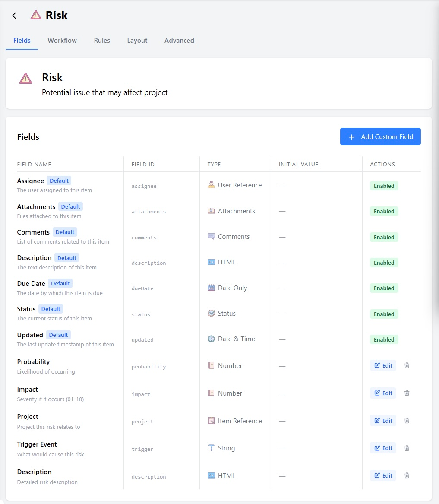Click the clock icon beside Date & Time
The width and height of the screenshot is (439, 504).
pos(211,339)
